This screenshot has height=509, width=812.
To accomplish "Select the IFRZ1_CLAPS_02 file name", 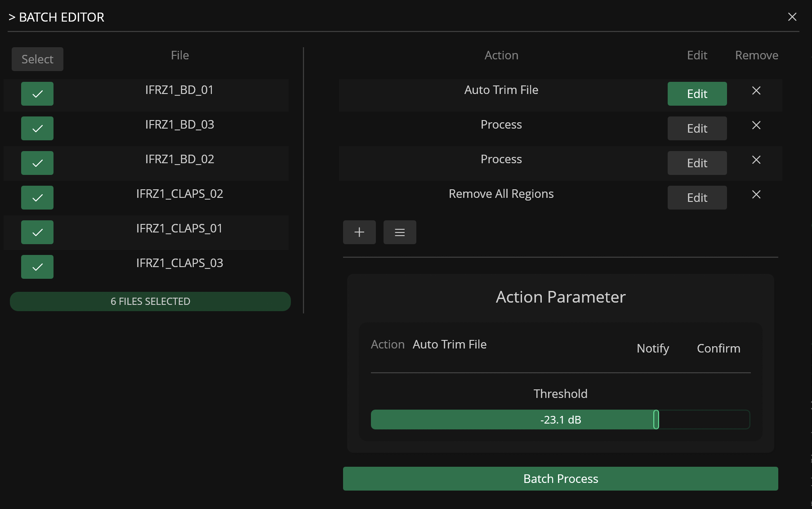I will (x=179, y=194).
